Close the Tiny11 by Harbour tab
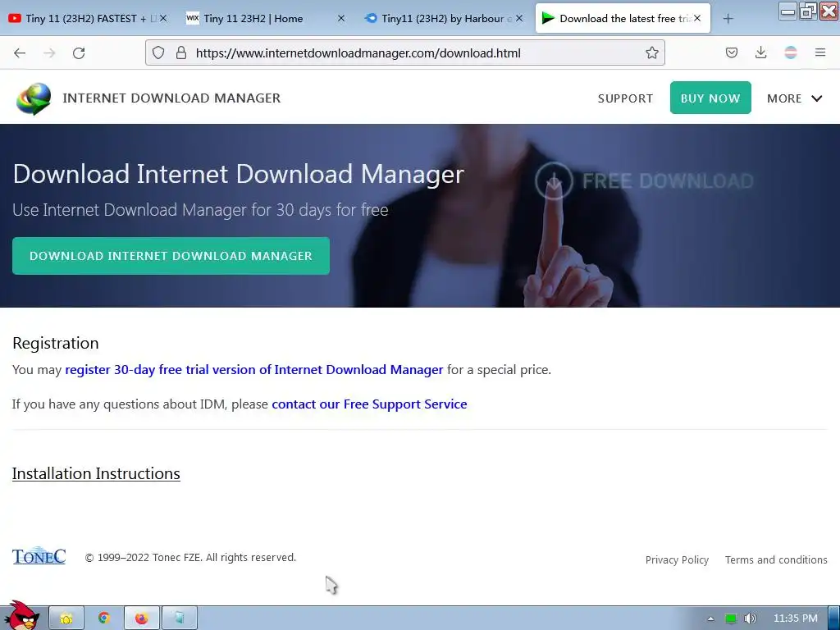Screen dimensions: 840x630 coord(519,18)
